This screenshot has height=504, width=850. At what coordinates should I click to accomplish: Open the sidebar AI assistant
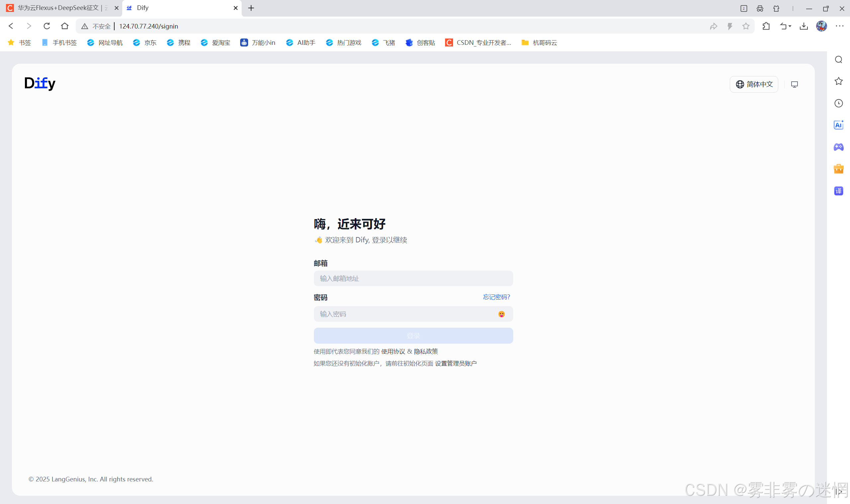[x=838, y=125]
